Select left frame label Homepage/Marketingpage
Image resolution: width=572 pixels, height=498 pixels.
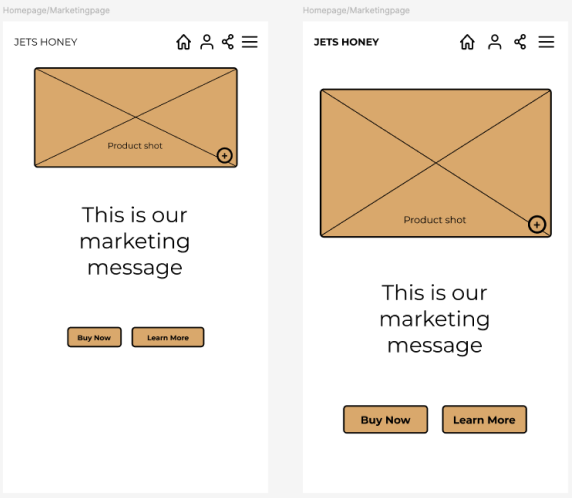click(56, 10)
